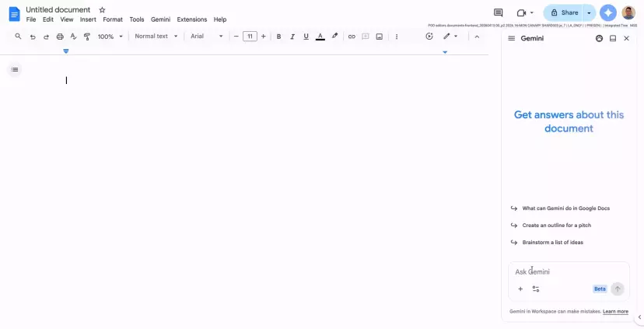Decrease font size with minus button

pyautogui.click(x=236, y=37)
